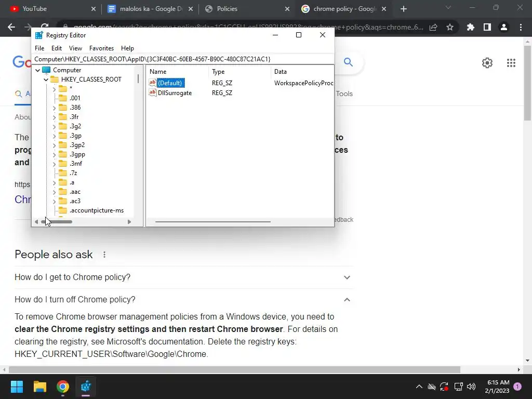Click the Registry Editor title bar icon
The height and width of the screenshot is (399, 532).
click(x=39, y=35)
